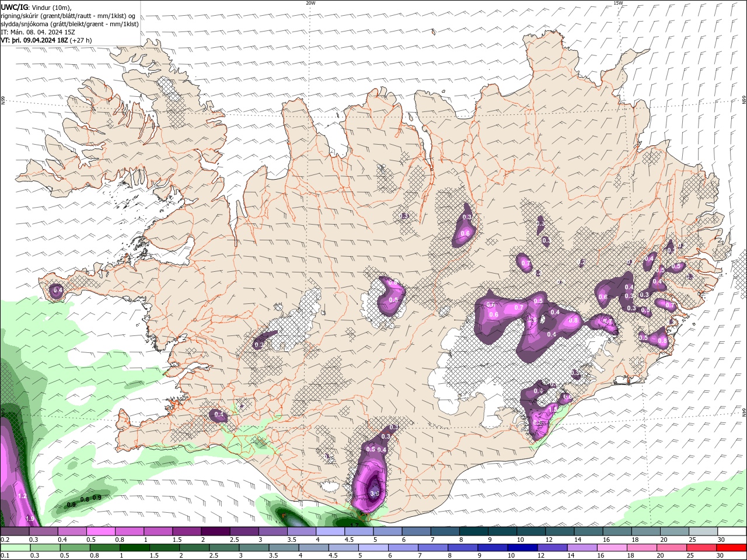Click the 'VT: þri. 09.04.2024 18Z' valid time
747x560 pixels.
tap(35, 40)
